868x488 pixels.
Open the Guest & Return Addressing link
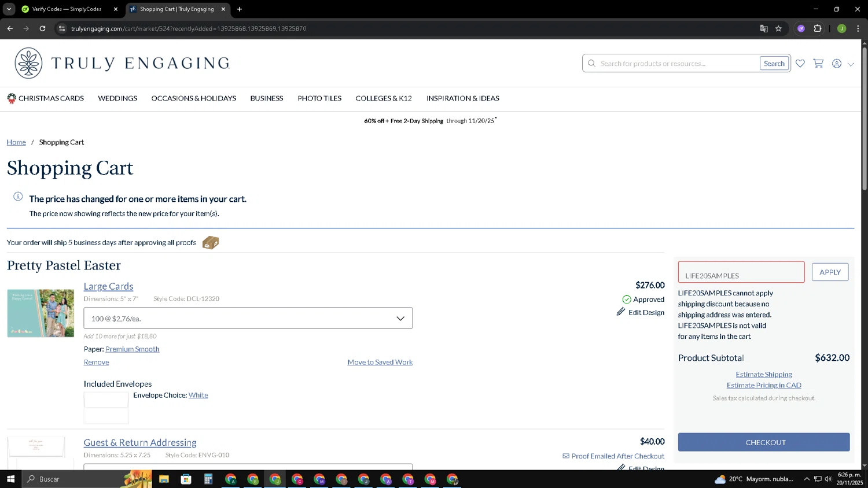tap(140, 442)
